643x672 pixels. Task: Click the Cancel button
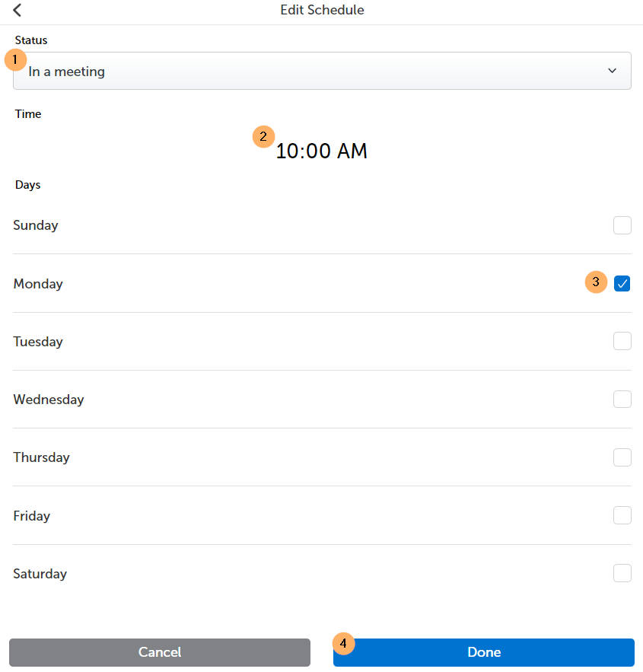(x=160, y=652)
